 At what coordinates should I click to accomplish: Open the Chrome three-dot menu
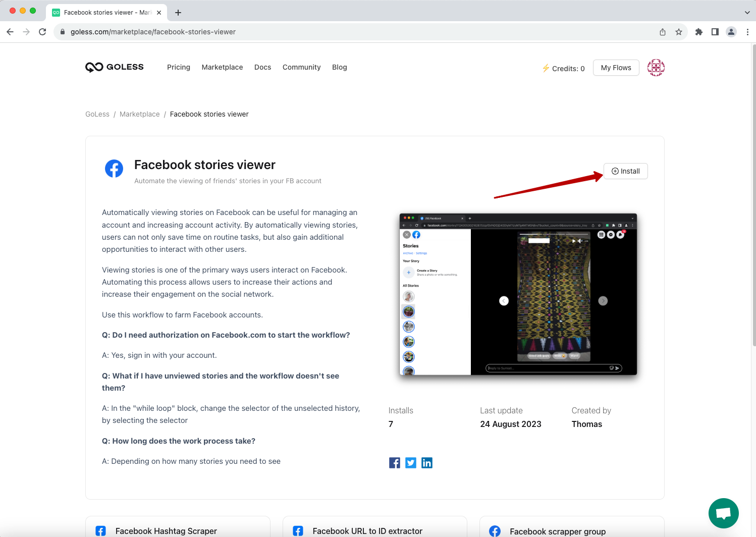click(747, 32)
